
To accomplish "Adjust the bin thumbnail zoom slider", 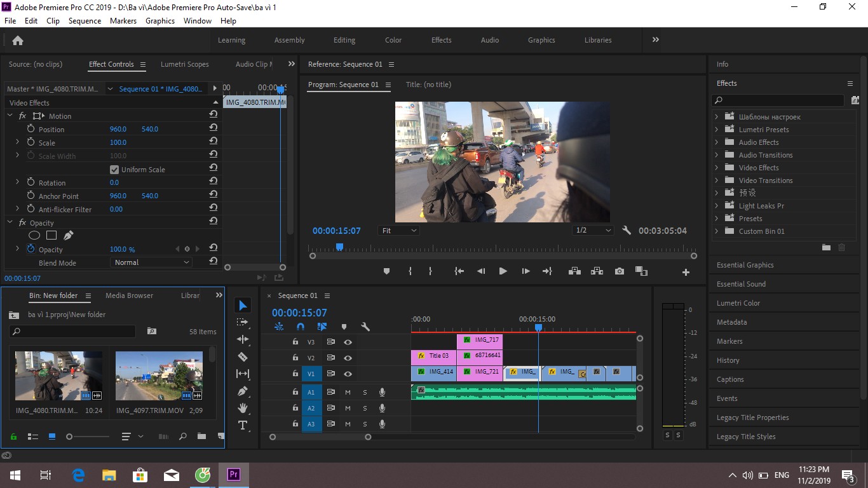I will pyautogui.click(x=69, y=437).
